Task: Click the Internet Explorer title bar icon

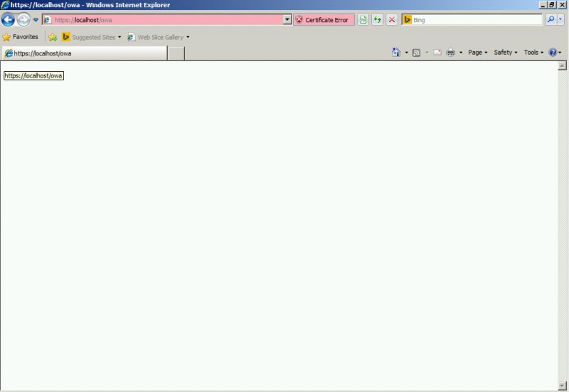Action: click(5, 5)
